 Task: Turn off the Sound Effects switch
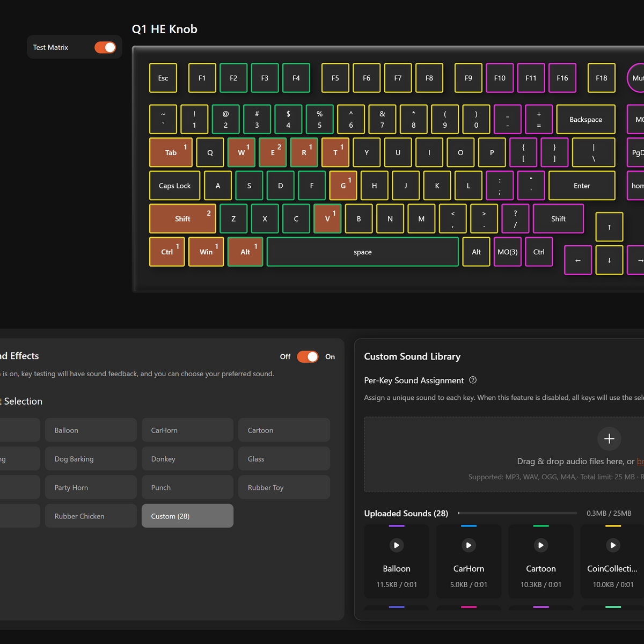tap(308, 357)
